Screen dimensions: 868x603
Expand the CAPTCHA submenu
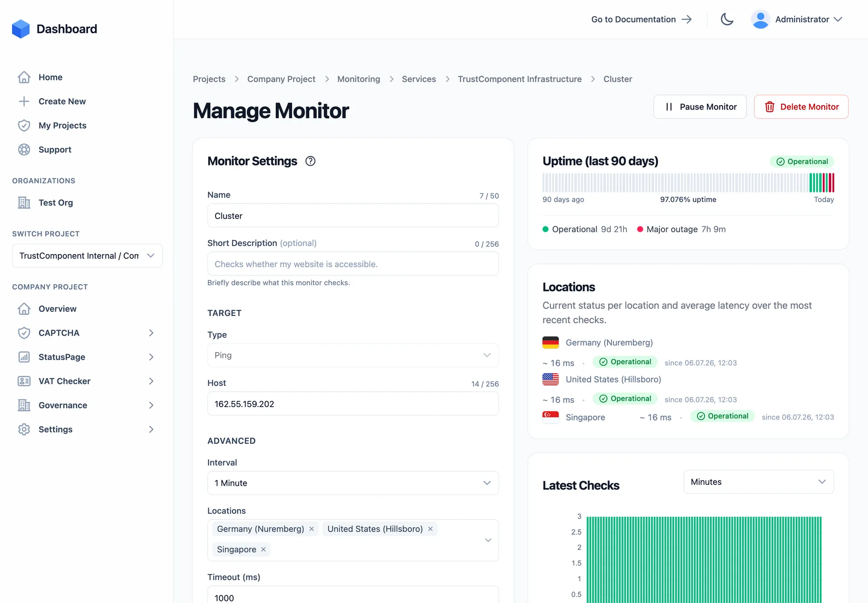point(151,333)
